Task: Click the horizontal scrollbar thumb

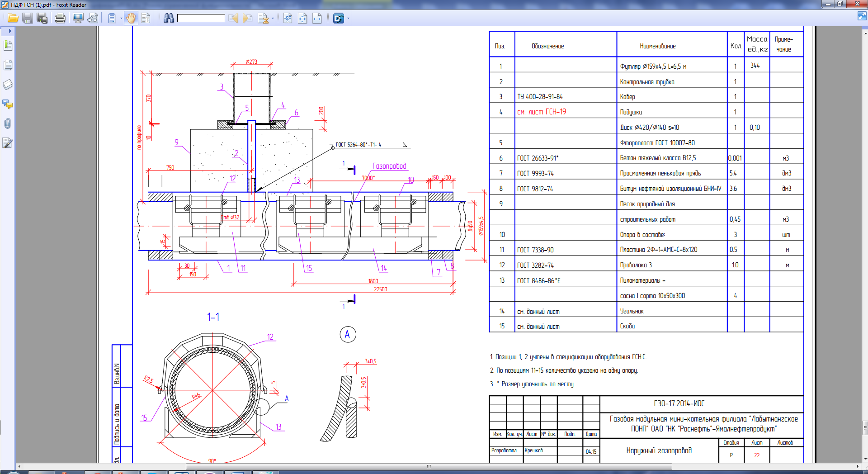Action: [x=428, y=466]
